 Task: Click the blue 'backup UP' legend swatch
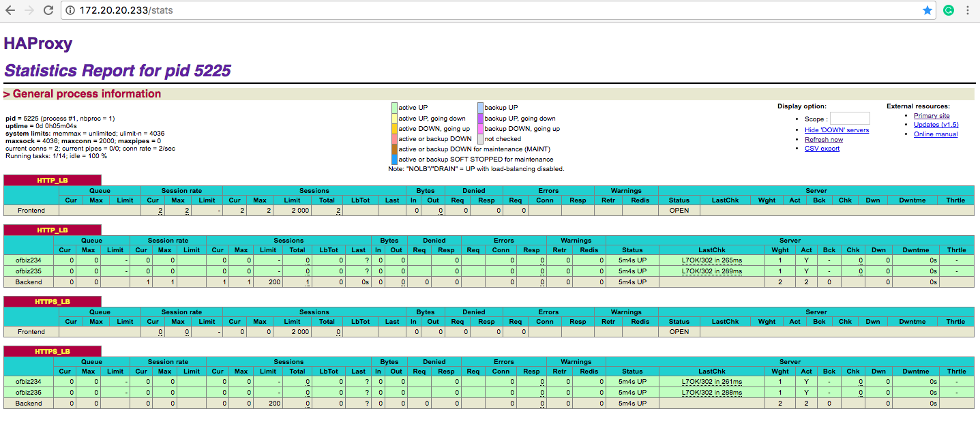pyautogui.click(x=480, y=108)
